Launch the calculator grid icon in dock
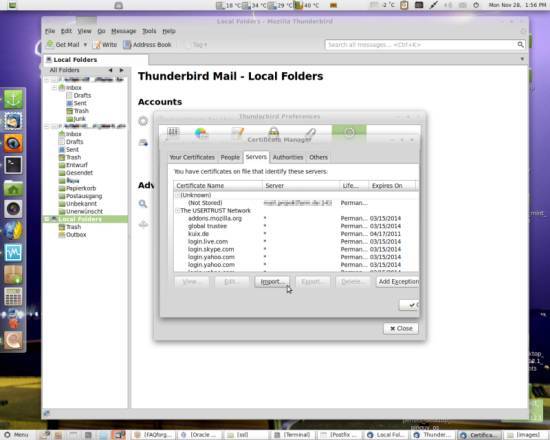The height and width of the screenshot is (440, 550). 13,296
